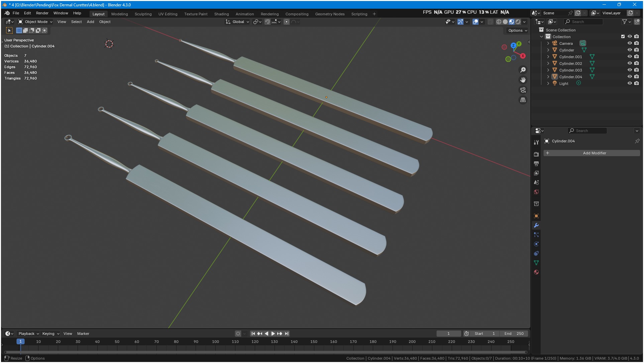Open the Material properties tab
The image size is (644, 363).
(536, 272)
